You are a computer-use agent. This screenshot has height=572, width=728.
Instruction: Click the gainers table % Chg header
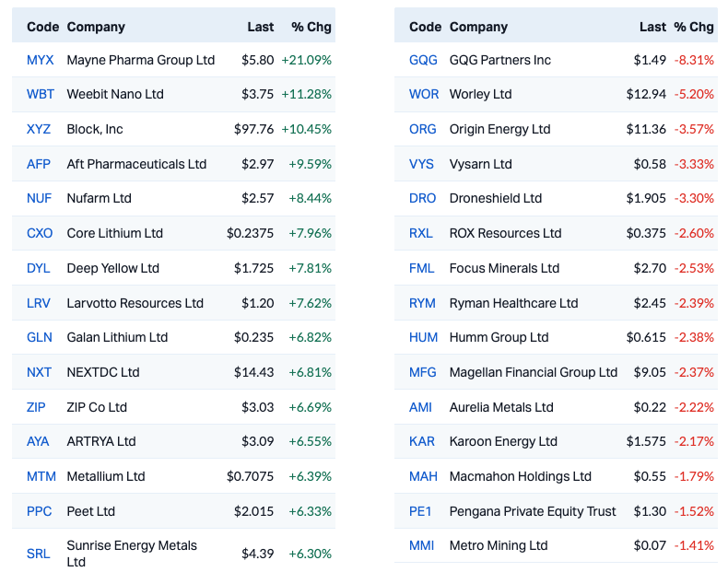(311, 27)
